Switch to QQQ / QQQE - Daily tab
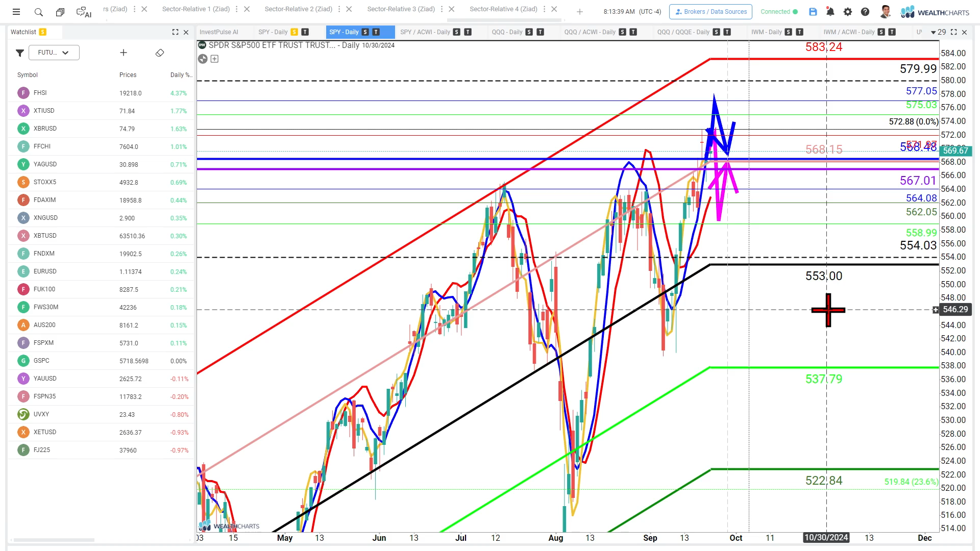 [683, 32]
